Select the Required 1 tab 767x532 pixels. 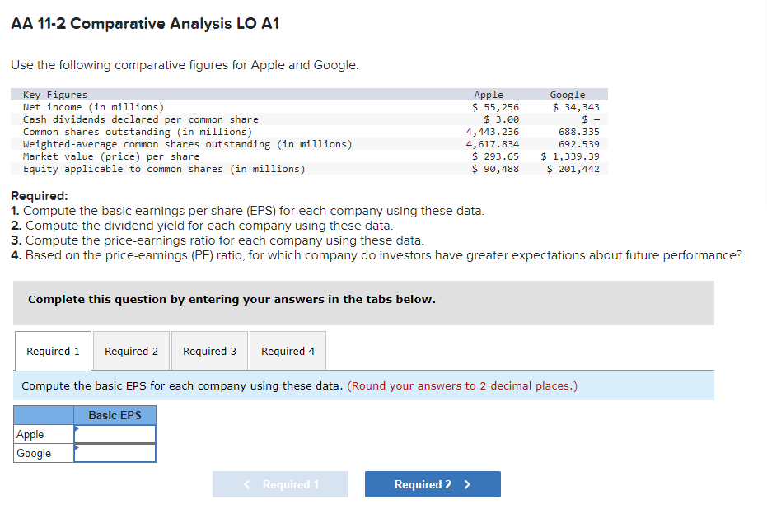(x=53, y=350)
